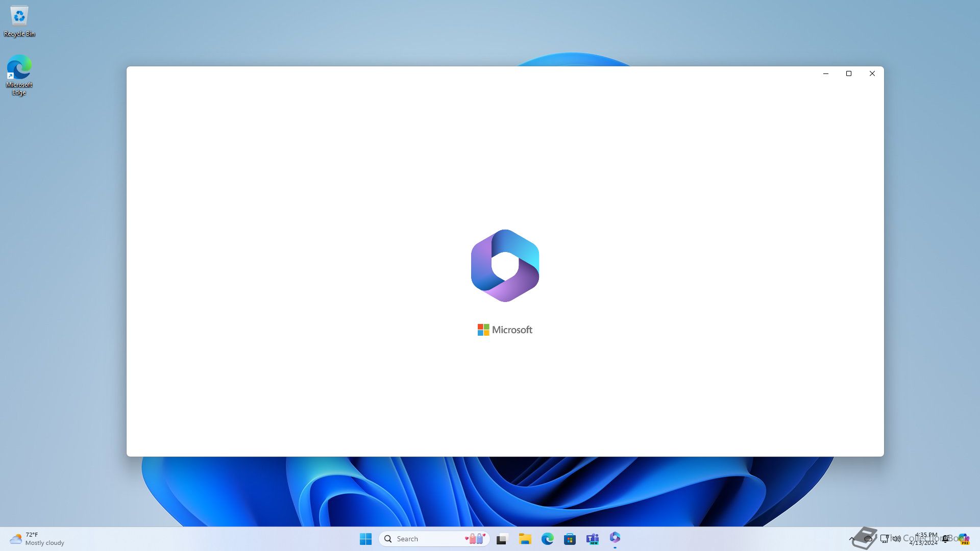Minimize the Microsoft 365 window
This screenshot has width=980, height=551.
(x=825, y=73)
